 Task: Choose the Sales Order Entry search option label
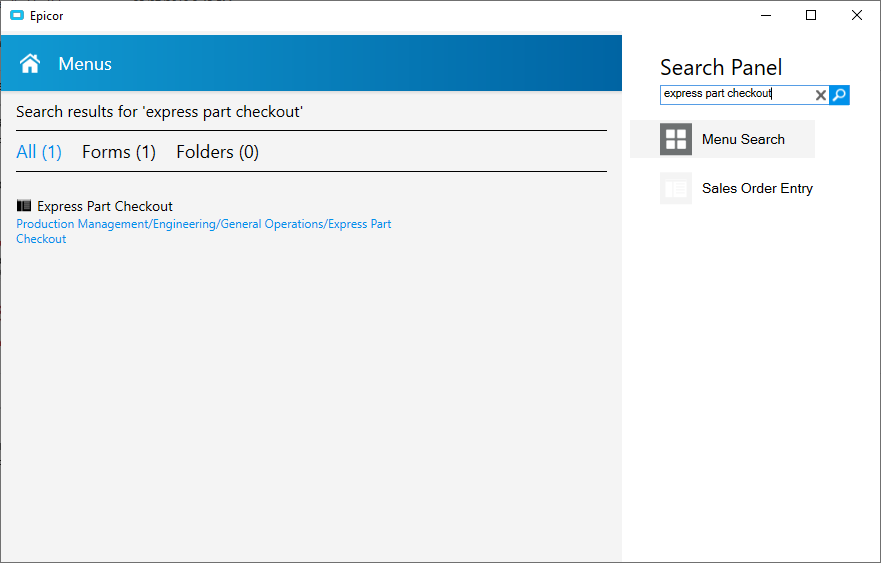click(757, 188)
